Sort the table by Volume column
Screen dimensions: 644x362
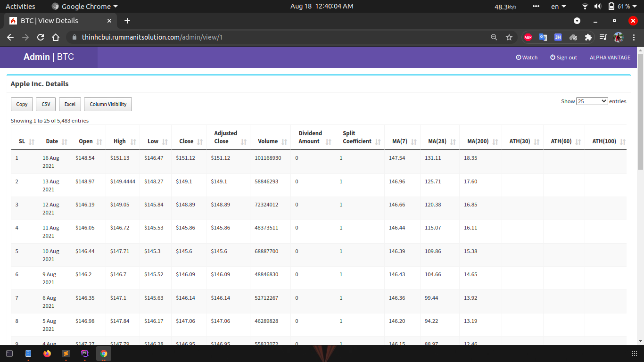270,141
